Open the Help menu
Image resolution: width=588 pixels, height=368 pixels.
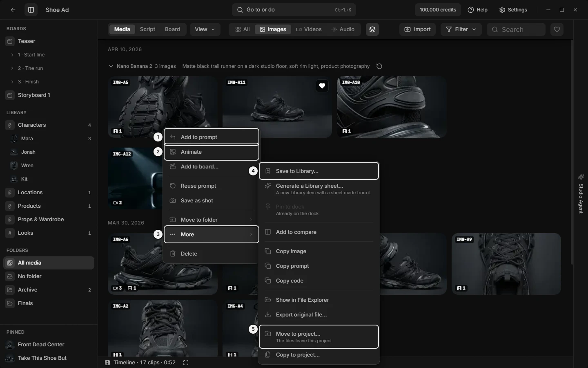[x=478, y=10]
